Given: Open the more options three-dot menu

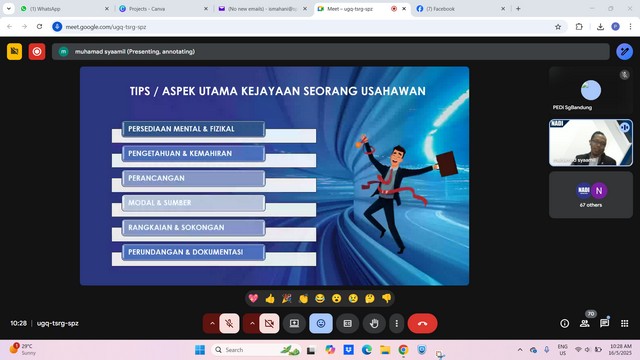Looking at the screenshot, I should [x=396, y=323].
